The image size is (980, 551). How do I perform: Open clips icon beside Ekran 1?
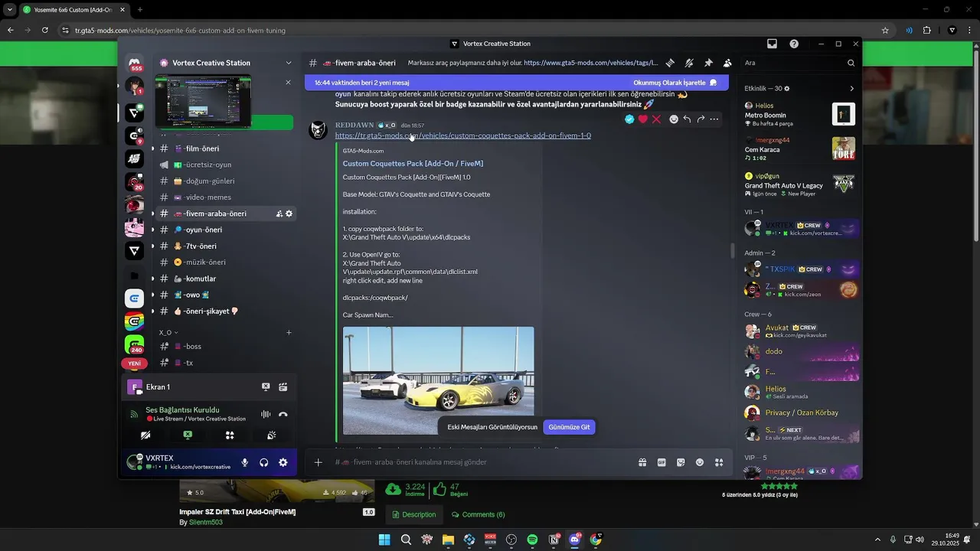pos(283,387)
